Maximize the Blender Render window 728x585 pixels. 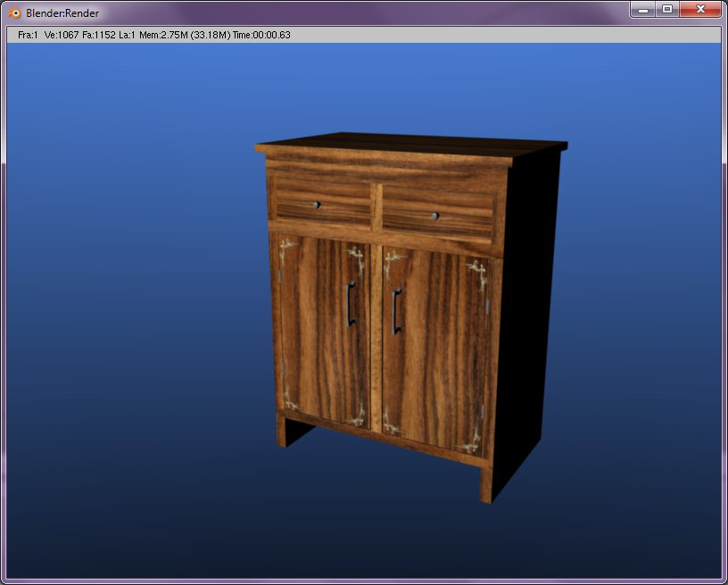(x=666, y=10)
